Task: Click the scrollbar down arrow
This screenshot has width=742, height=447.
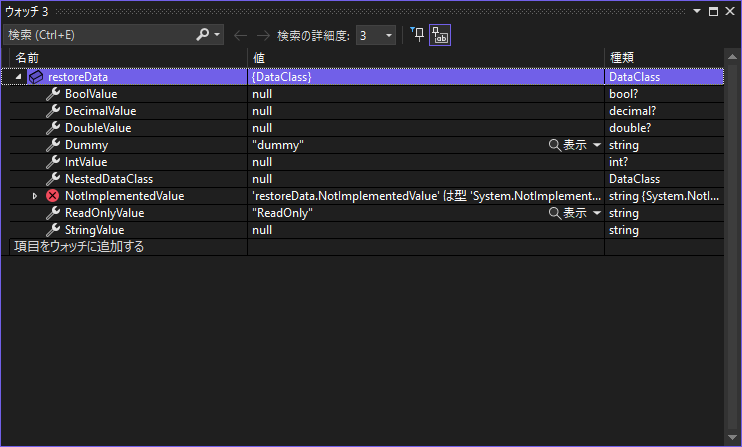Action: click(x=732, y=438)
